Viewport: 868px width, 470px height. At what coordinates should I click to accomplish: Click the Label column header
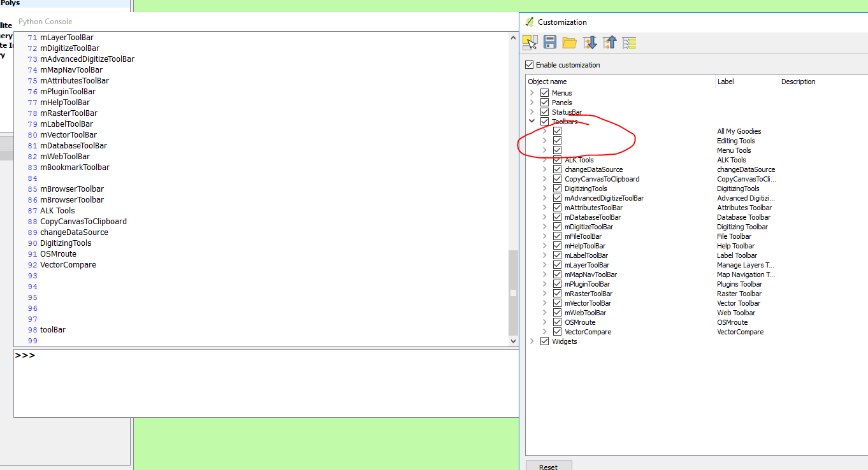(x=747, y=82)
